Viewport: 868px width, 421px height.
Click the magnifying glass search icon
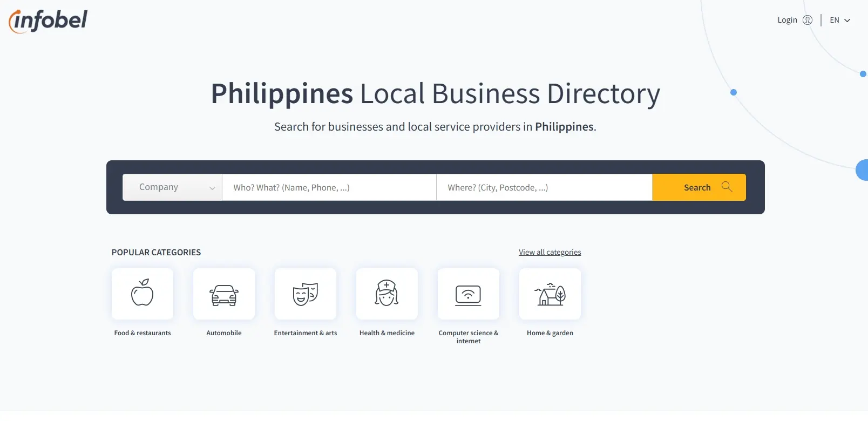[x=727, y=187]
